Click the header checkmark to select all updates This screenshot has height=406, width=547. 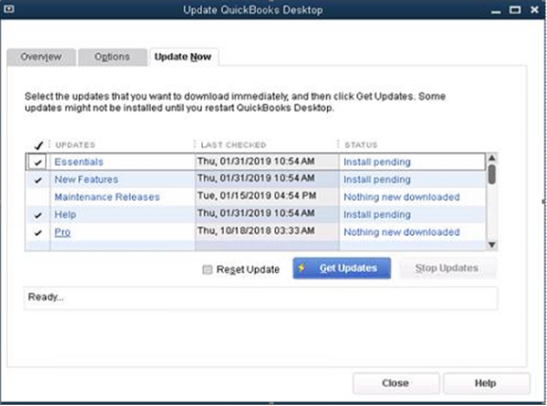coord(38,145)
